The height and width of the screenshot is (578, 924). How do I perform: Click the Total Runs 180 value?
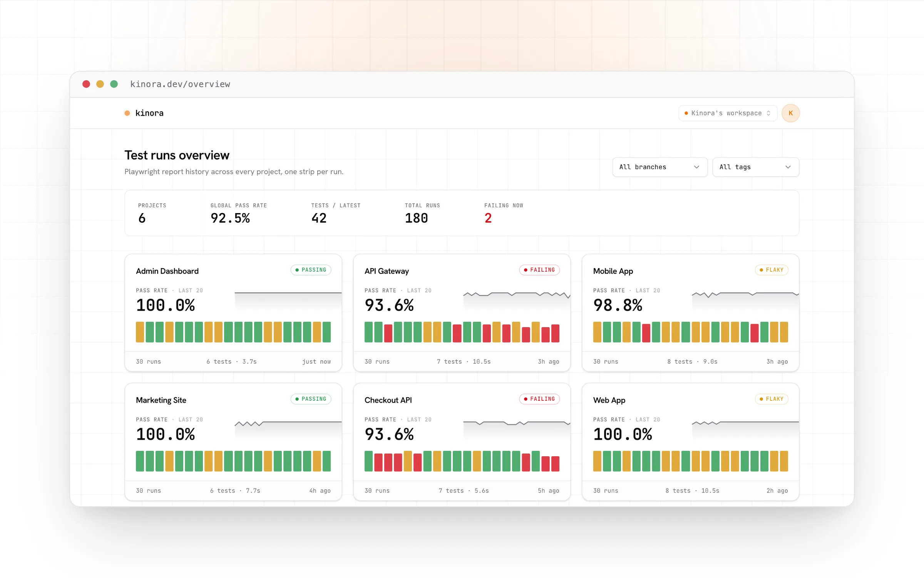[x=416, y=218]
